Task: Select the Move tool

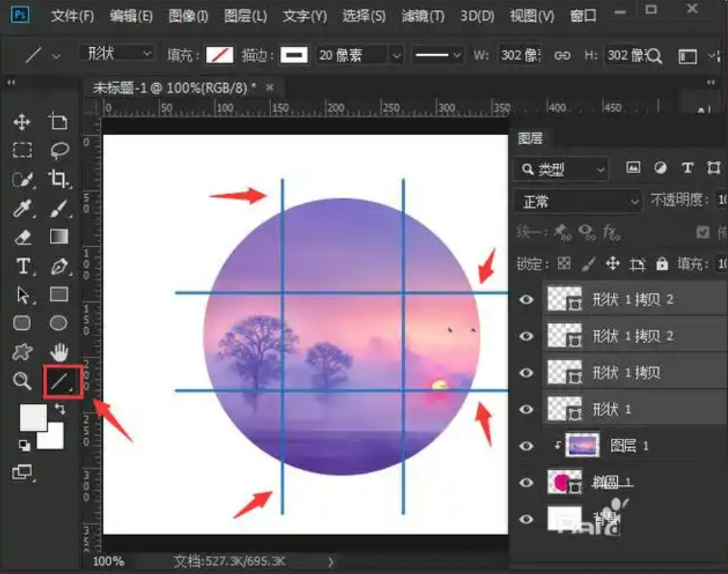Action: coord(21,122)
